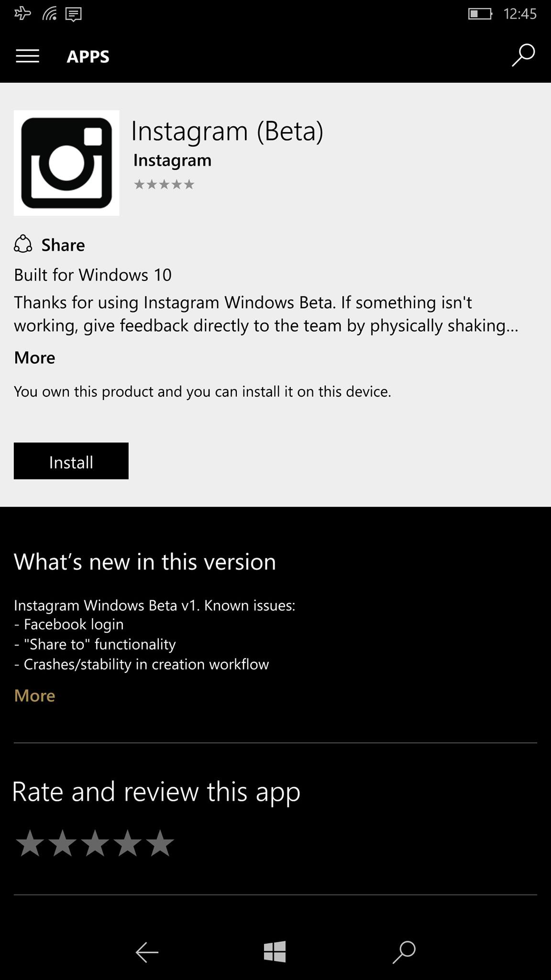
Task: Expand What's new with the gold More link
Action: tap(34, 695)
